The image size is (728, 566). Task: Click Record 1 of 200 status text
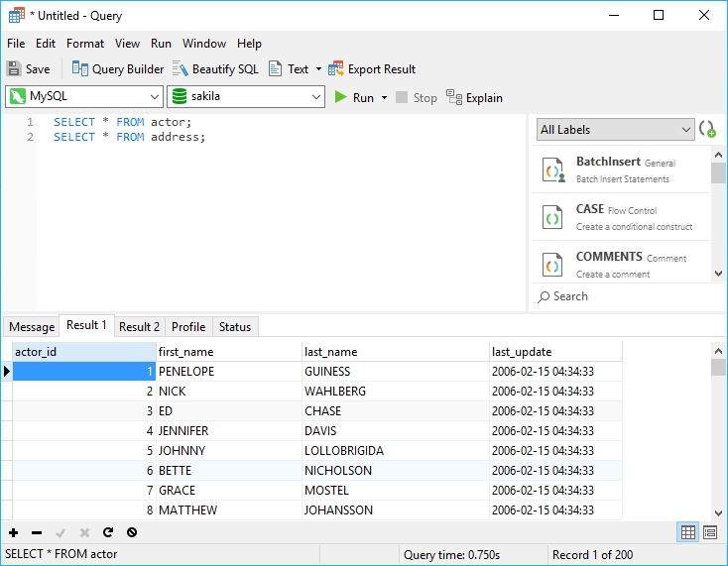pos(592,555)
